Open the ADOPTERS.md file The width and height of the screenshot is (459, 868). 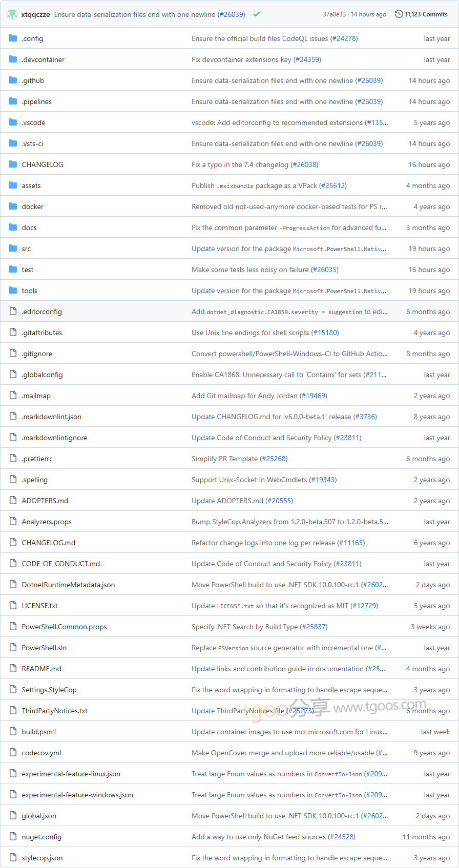pyautogui.click(x=45, y=501)
